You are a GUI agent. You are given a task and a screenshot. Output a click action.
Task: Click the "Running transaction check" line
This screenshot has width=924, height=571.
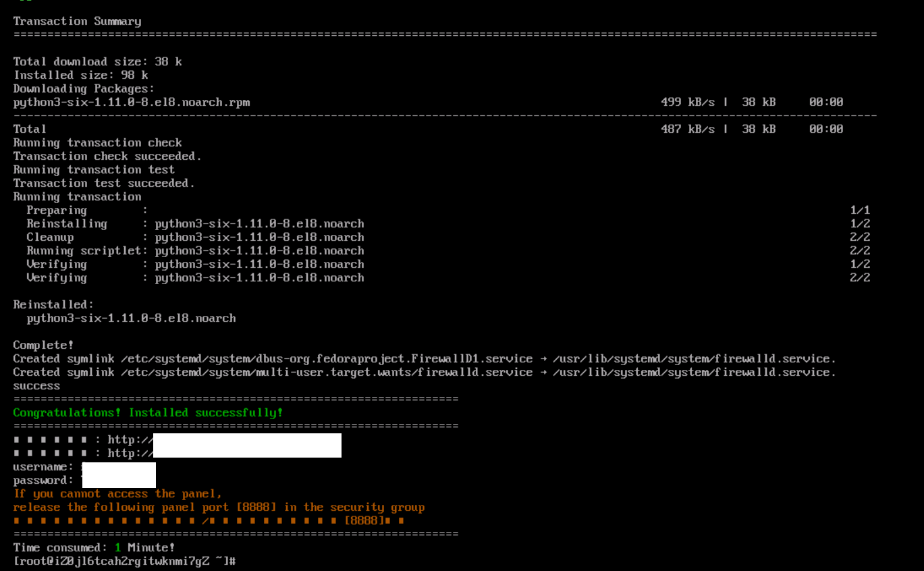97,142
